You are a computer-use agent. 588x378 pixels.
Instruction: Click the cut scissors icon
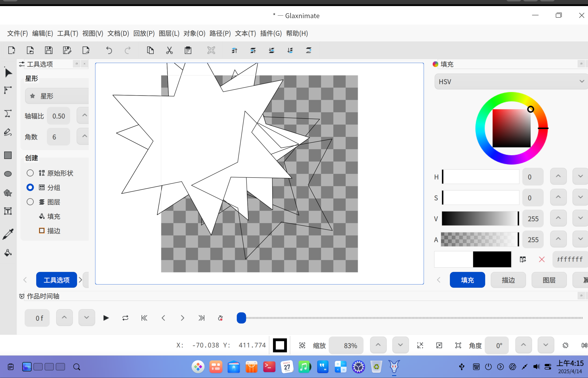(169, 50)
